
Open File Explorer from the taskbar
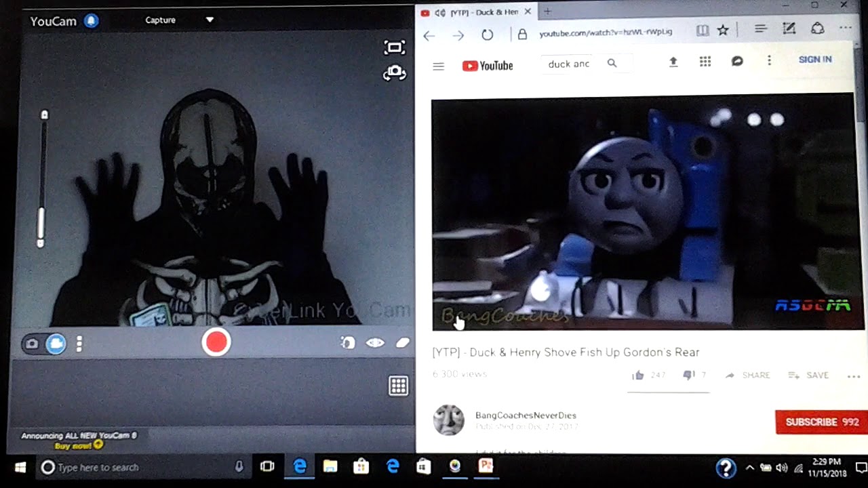tap(330, 466)
